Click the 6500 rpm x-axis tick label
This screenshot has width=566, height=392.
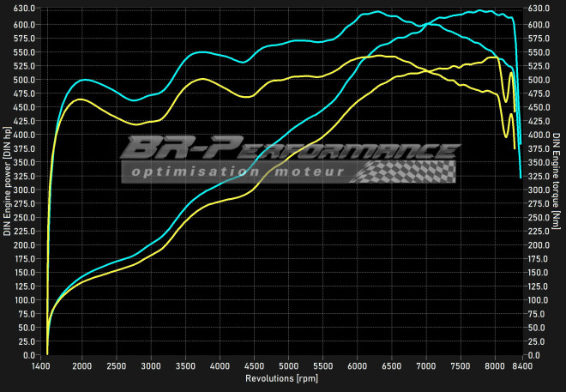(x=392, y=365)
